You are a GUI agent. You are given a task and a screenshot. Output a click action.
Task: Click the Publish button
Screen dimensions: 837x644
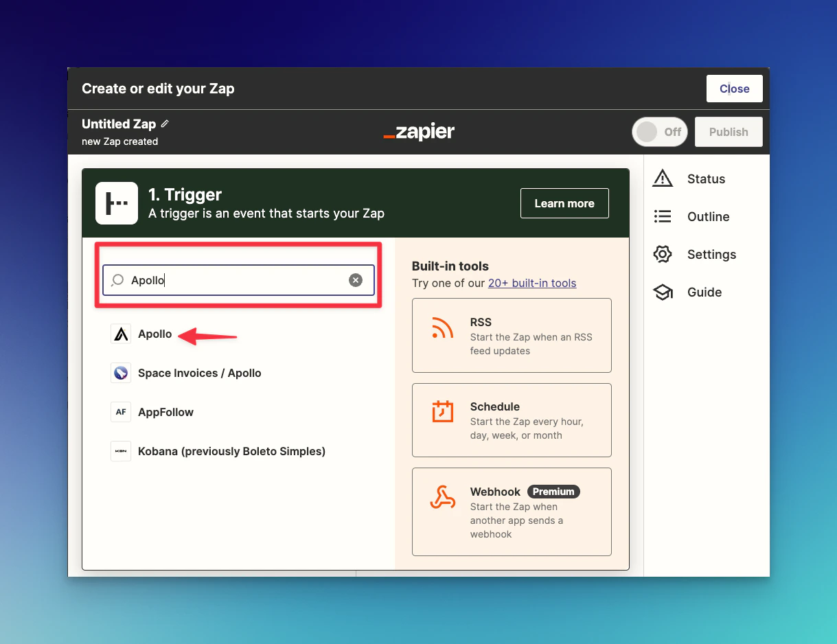[x=729, y=132]
